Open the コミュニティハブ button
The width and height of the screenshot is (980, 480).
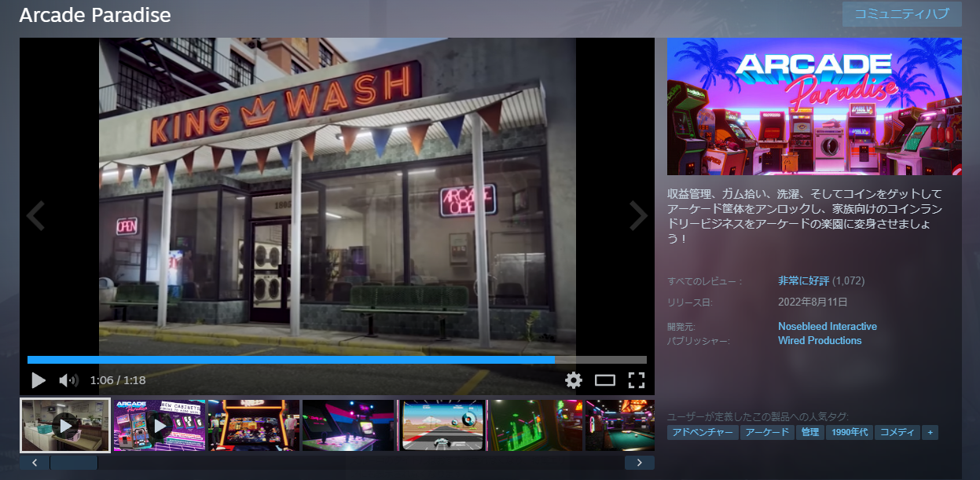tap(901, 14)
